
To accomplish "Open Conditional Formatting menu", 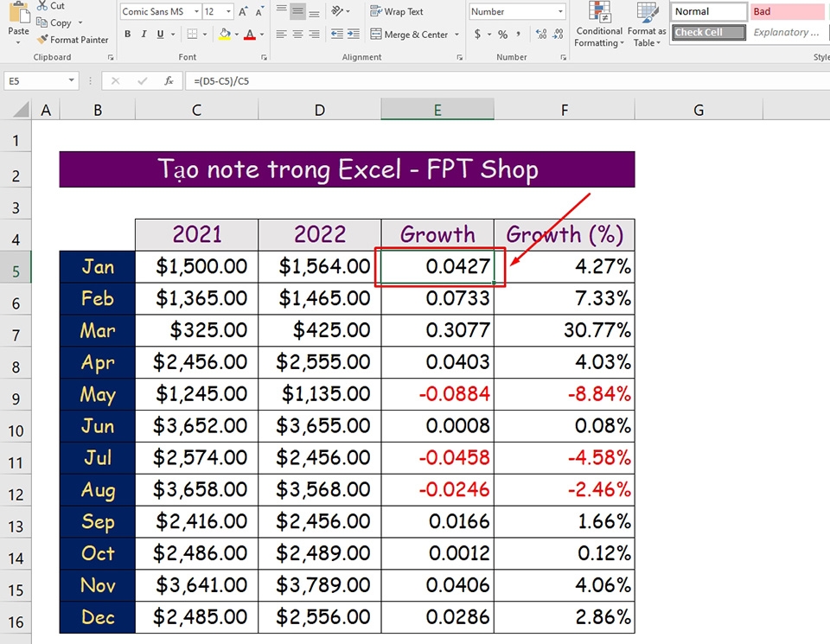I will point(599,24).
